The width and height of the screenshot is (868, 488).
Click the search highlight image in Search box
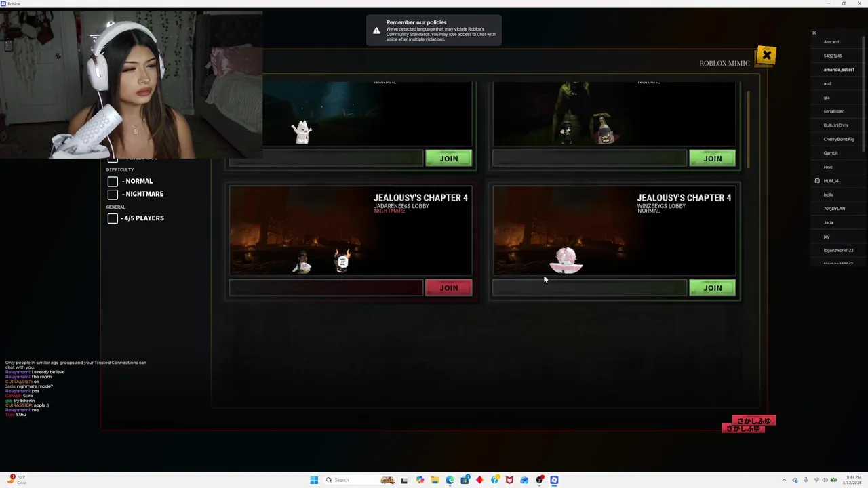tap(388, 480)
